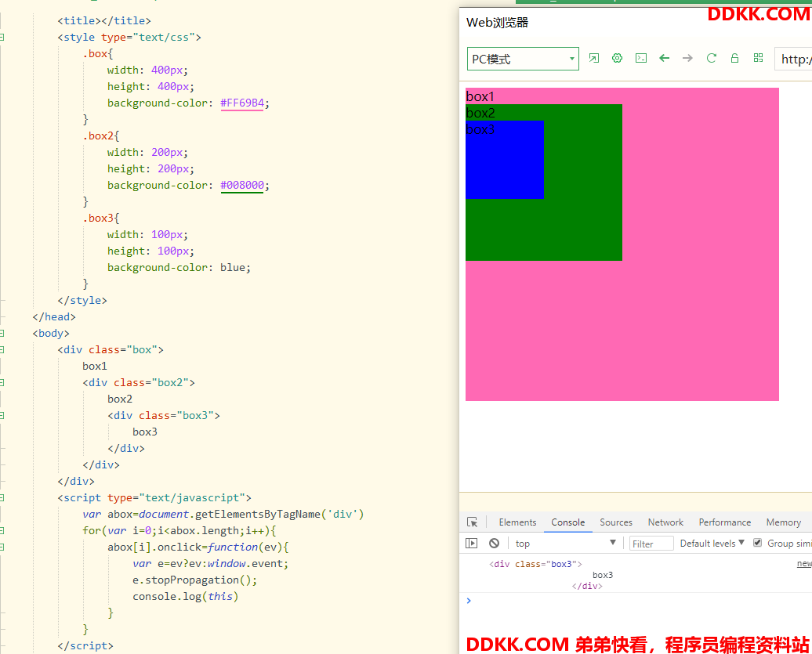Collapse the div class="box3" fold marker
812x654 pixels.
[2, 415]
